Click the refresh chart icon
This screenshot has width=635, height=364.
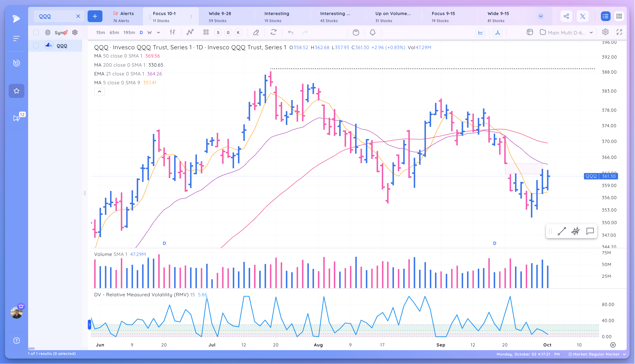[x=273, y=32]
